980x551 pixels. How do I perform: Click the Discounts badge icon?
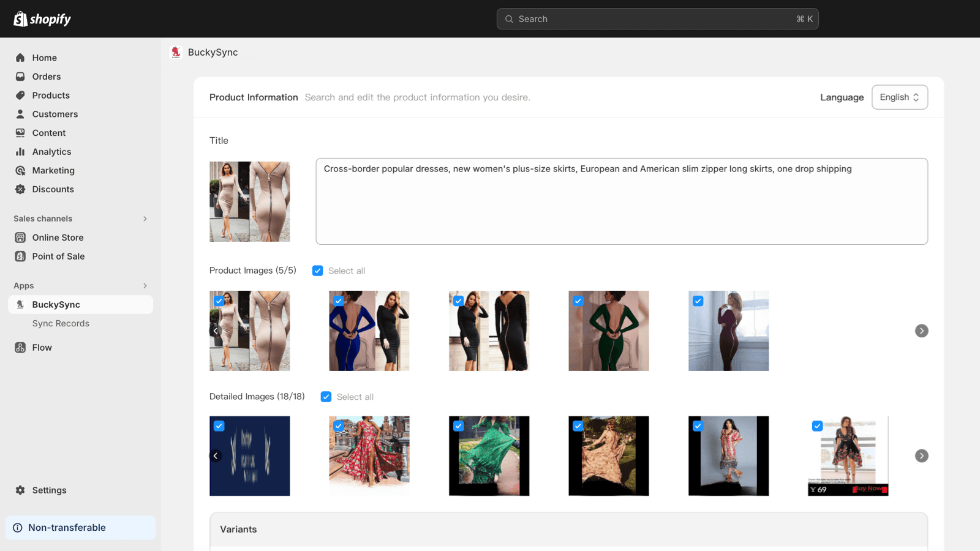(20, 189)
